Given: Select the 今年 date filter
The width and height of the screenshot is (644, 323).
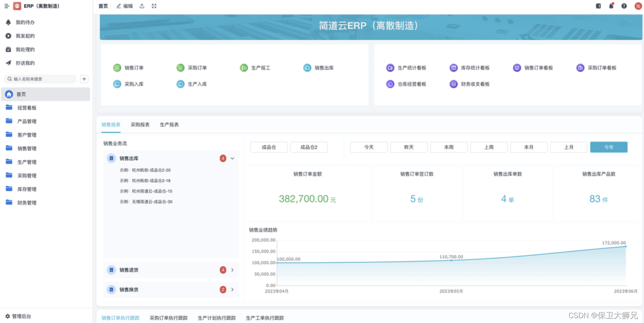Looking at the screenshot, I should pos(608,147).
